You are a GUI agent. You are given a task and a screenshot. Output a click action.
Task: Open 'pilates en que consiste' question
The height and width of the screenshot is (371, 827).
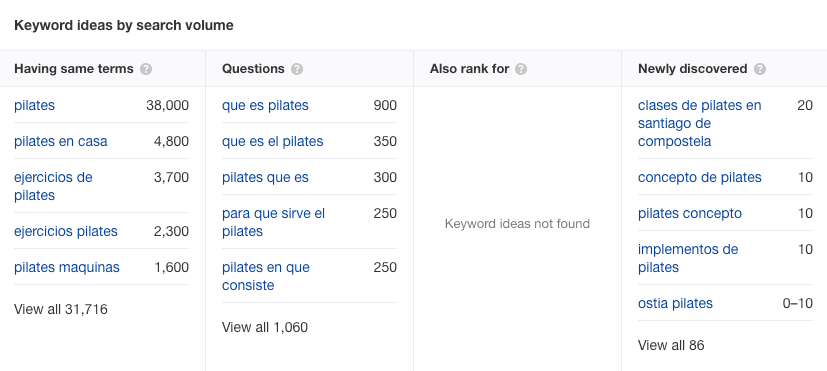(x=266, y=276)
